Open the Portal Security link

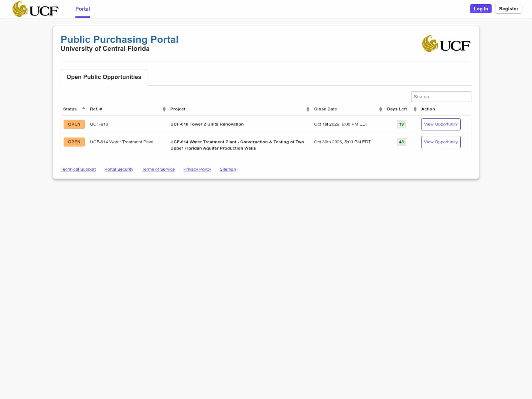(x=119, y=169)
